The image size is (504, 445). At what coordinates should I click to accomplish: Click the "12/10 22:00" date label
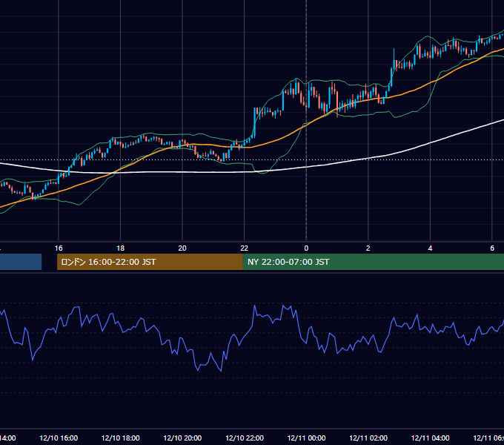245,438
